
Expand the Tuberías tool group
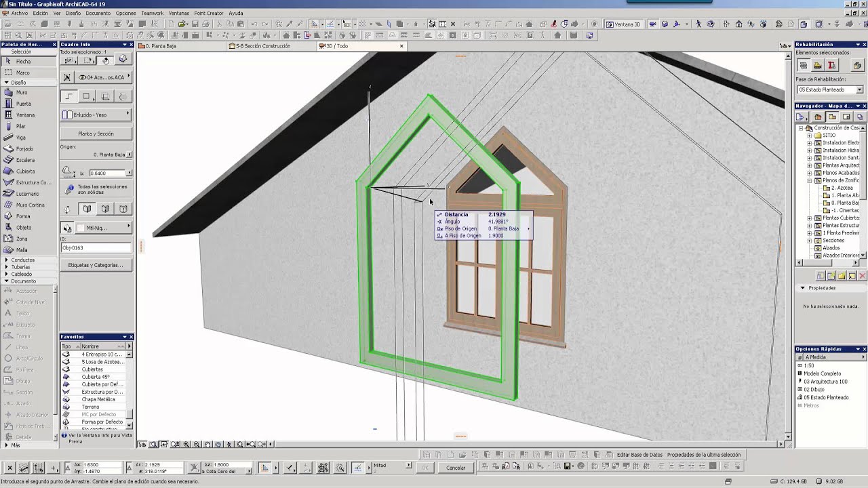pos(6,267)
